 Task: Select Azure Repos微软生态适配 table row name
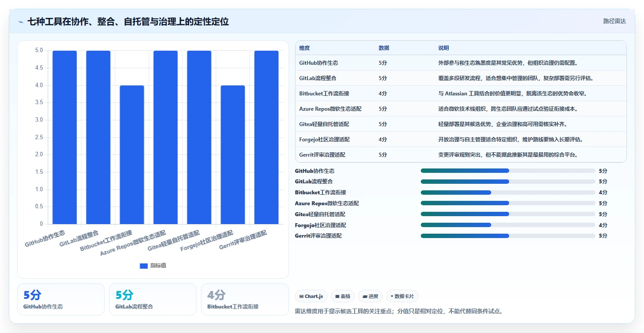331,109
